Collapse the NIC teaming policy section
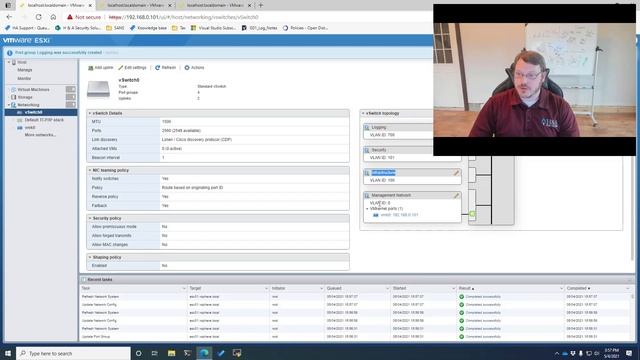Image resolution: width=640 pixels, height=360 pixels. pyautogui.click(x=90, y=170)
